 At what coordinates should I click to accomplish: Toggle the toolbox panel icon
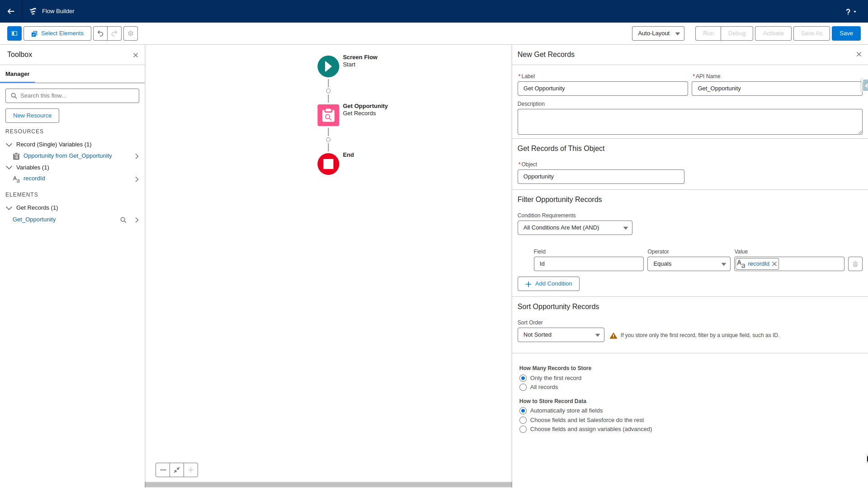click(14, 33)
